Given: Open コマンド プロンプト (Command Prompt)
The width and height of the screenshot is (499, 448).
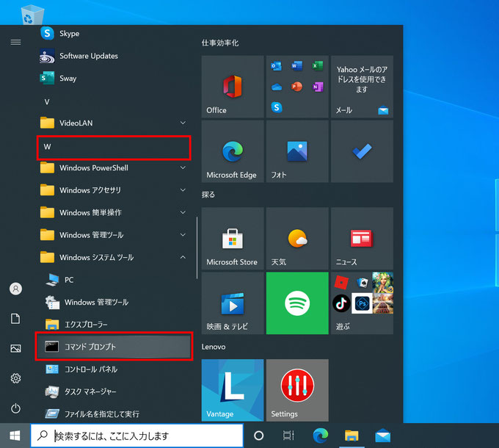Looking at the screenshot, I should (114, 347).
